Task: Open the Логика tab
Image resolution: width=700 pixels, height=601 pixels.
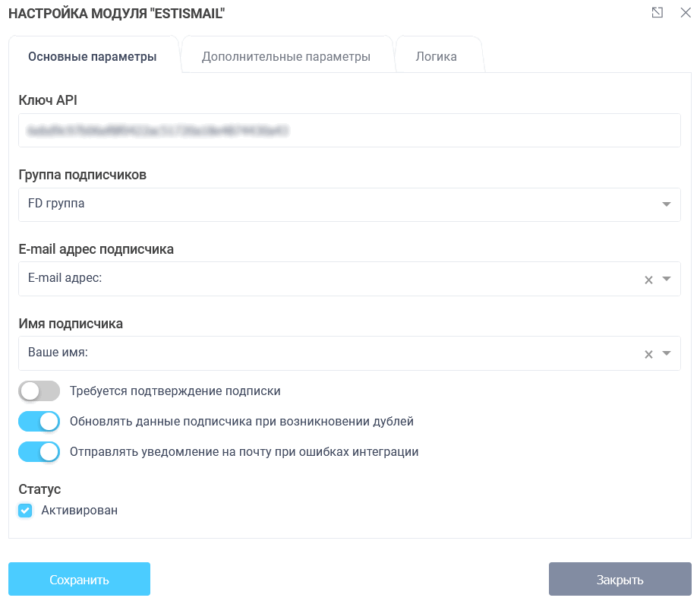Action: point(437,57)
